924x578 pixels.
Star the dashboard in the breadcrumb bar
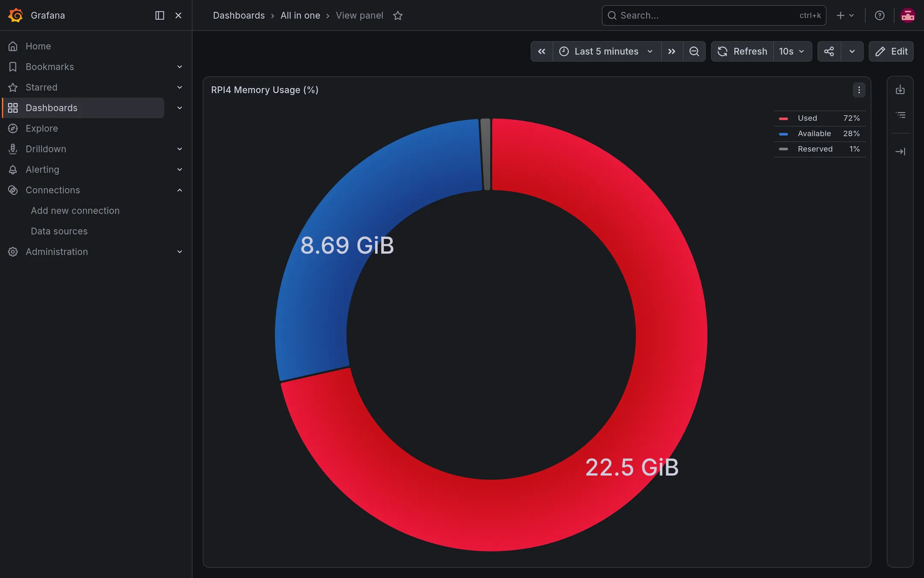click(x=398, y=15)
